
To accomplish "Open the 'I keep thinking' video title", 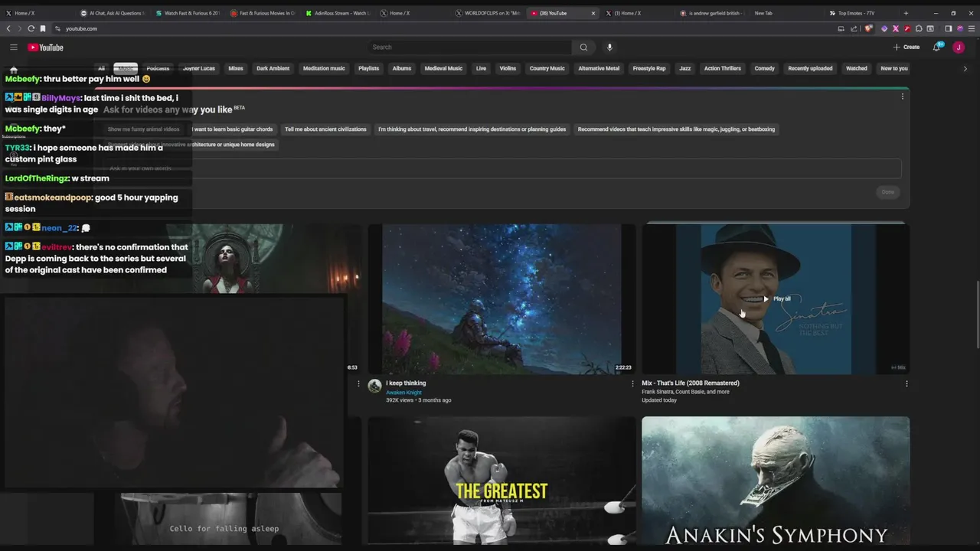I will (406, 383).
